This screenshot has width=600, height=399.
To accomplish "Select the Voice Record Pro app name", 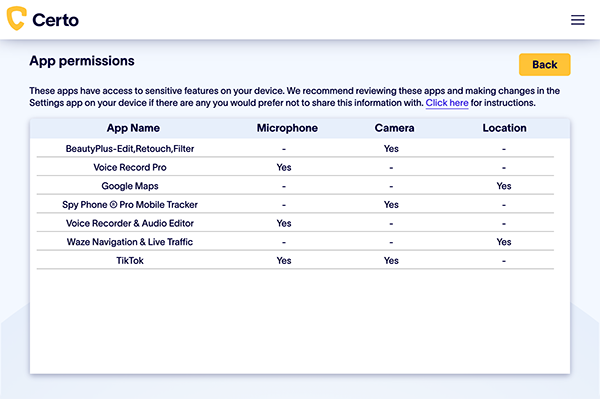I will click(x=130, y=168).
